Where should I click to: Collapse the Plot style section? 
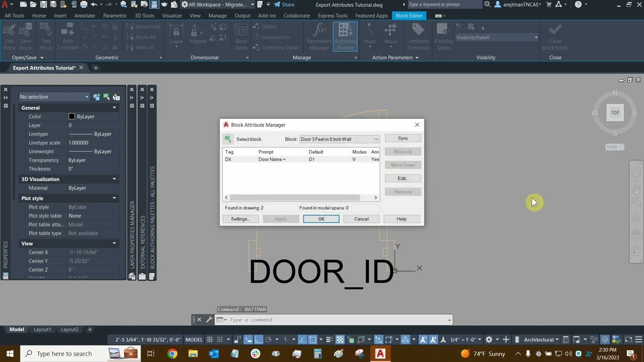point(114,198)
